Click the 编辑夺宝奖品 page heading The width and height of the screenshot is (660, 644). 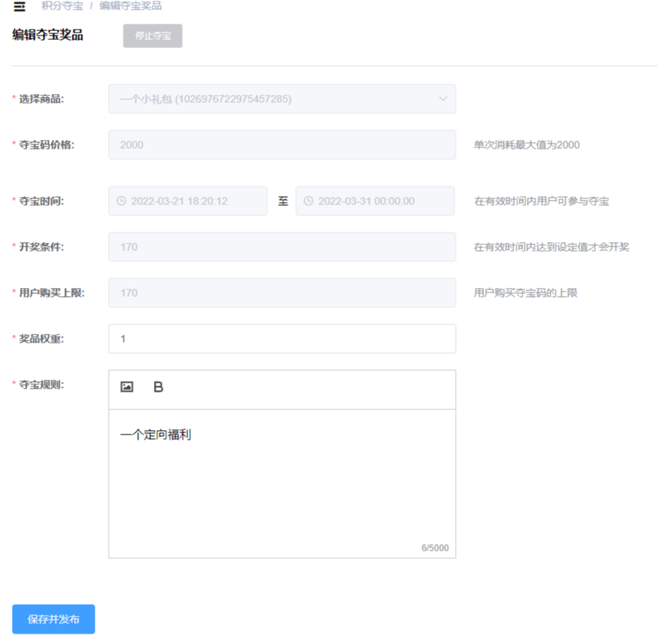[x=47, y=35]
